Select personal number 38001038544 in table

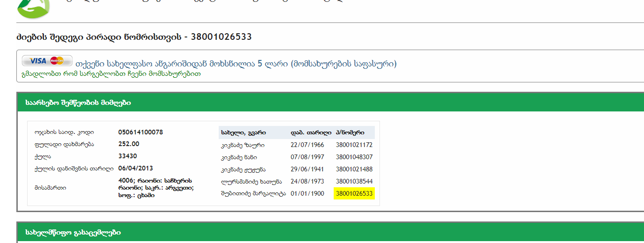pos(354,182)
